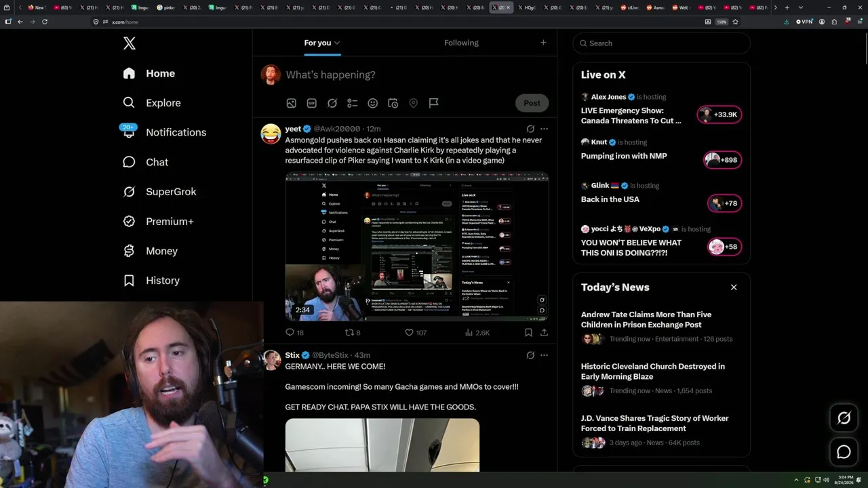Join Alex Jones LIVE Emergency Show

click(x=631, y=115)
